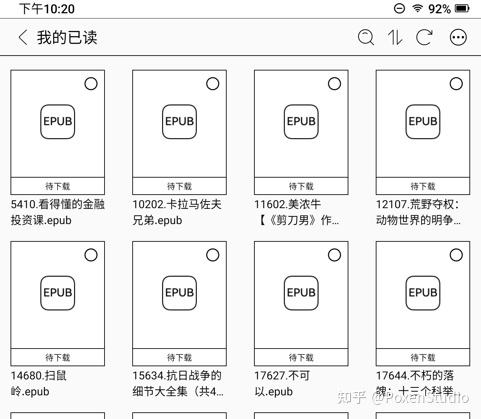Click the title 12107.荒野夺权：动物世界的明争…
The width and height of the screenshot is (481, 419).
pos(419,212)
